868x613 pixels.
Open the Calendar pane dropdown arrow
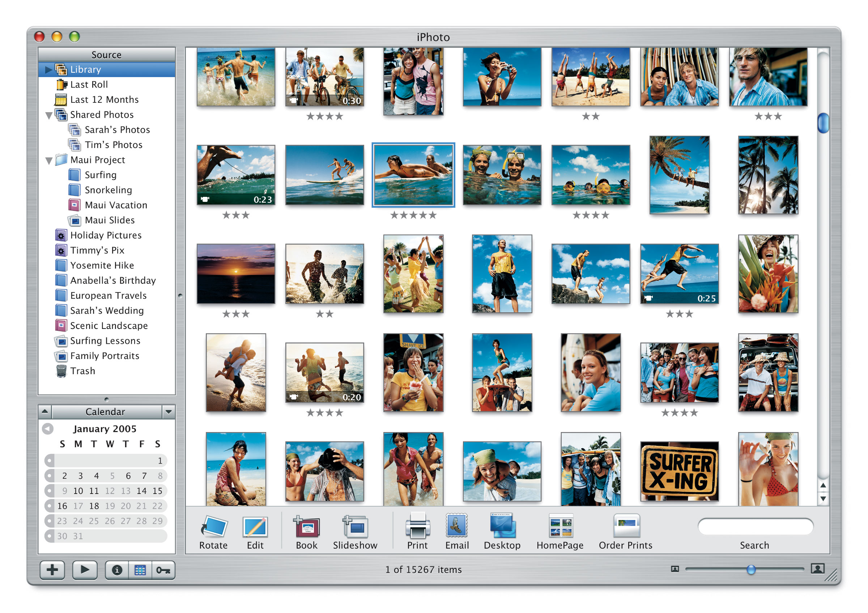(x=169, y=412)
